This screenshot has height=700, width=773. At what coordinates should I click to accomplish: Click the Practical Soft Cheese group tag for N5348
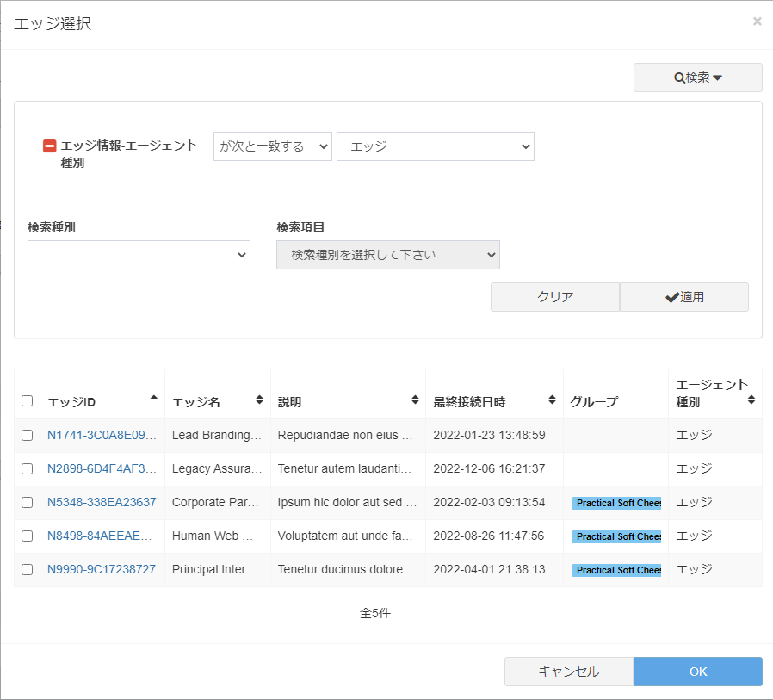pos(616,503)
